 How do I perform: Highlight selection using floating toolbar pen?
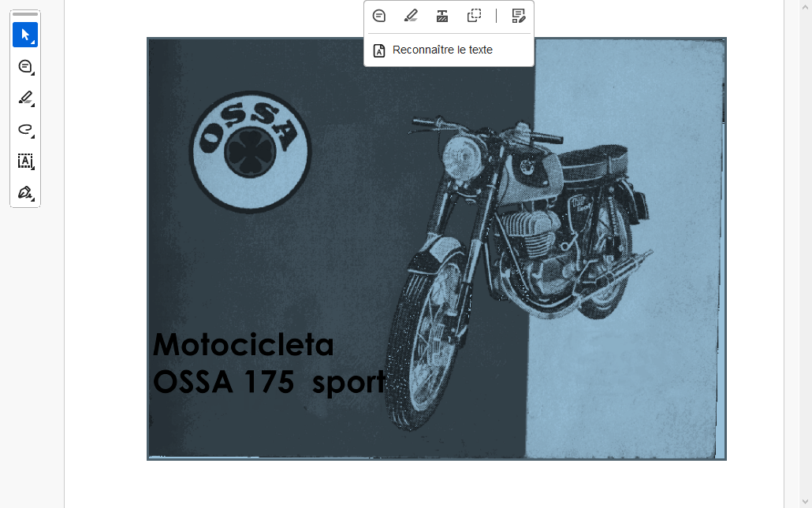411,16
